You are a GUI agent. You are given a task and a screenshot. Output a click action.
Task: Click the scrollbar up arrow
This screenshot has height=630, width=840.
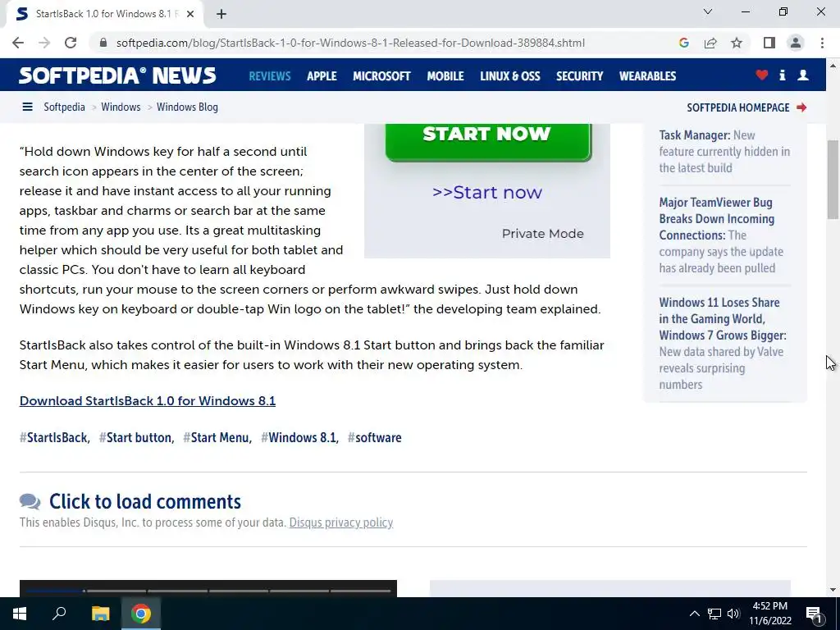point(833,66)
